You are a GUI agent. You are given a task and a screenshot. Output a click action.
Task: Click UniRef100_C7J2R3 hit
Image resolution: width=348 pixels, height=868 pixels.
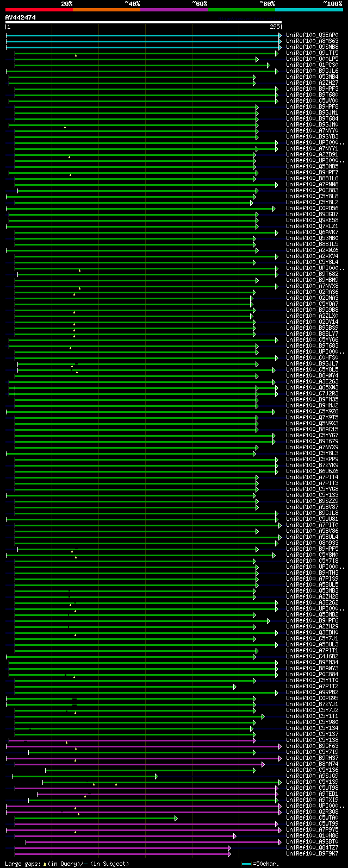312,393
